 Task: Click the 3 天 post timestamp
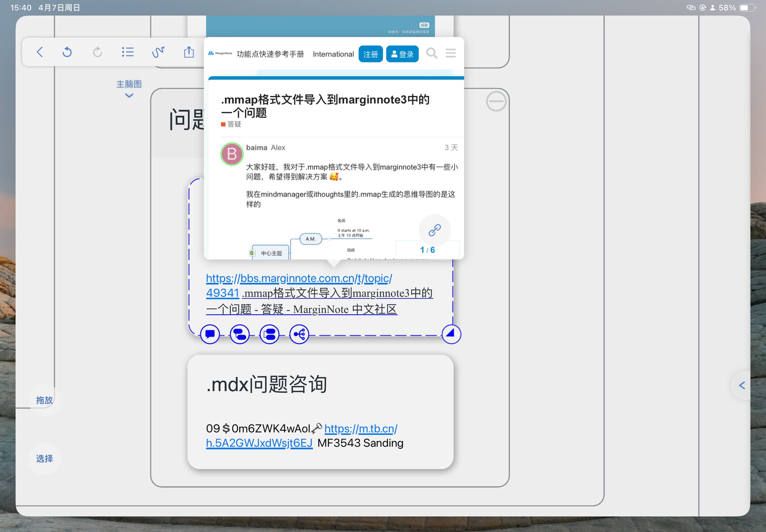[451, 148]
